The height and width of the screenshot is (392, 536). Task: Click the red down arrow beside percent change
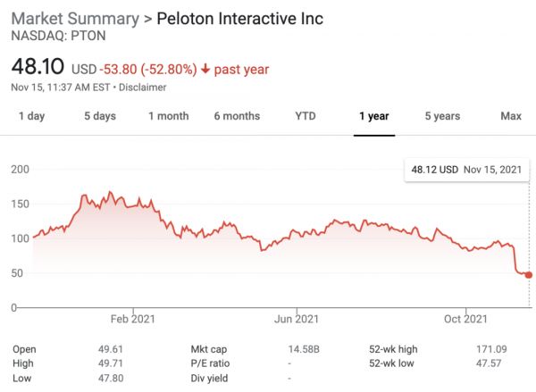[x=205, y=70]
